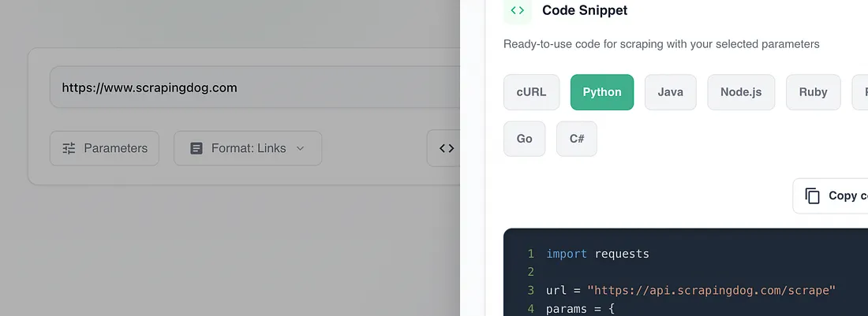Viewport: 868px width, 316px height.
Task: Click the green Code Snippet header icon
Action: point(518,10)
